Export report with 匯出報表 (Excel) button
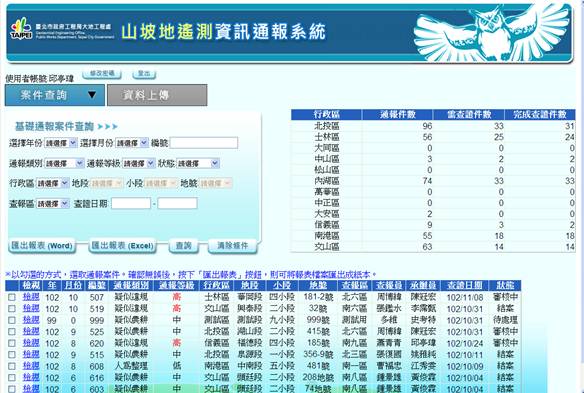Image resolution: width=584 pixels, height=393 pixels. (122, 246)
